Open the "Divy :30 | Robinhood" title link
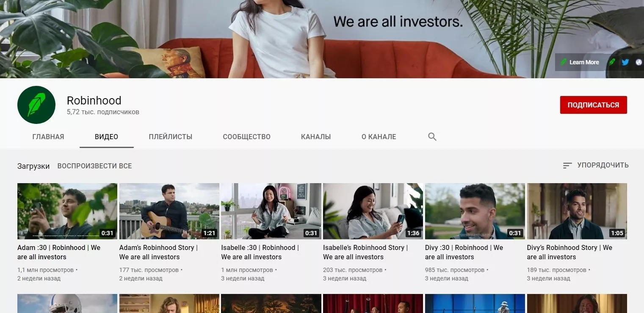 464,252
